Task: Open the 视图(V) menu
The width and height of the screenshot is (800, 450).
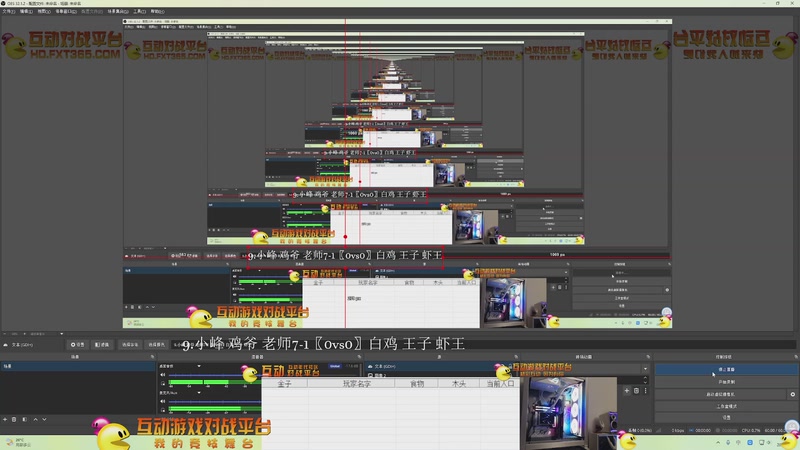Action: [x=44, y=11]
